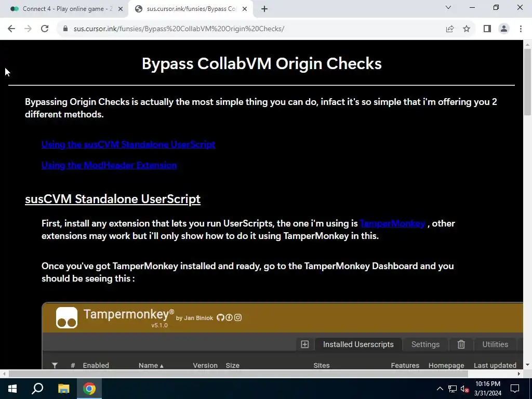
Task: Follow the TamperMonkey hyperlink
Action: 393,223
